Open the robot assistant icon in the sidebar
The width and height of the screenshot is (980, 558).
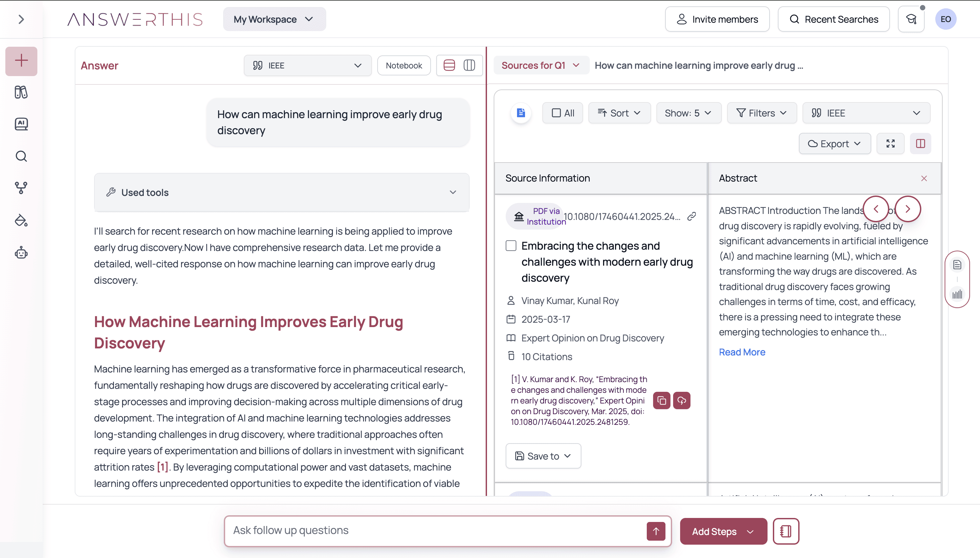click(x=21, y=253)
